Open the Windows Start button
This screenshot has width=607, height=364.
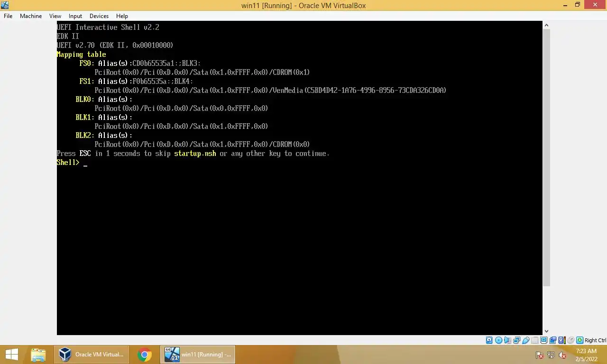click(11, 355)
